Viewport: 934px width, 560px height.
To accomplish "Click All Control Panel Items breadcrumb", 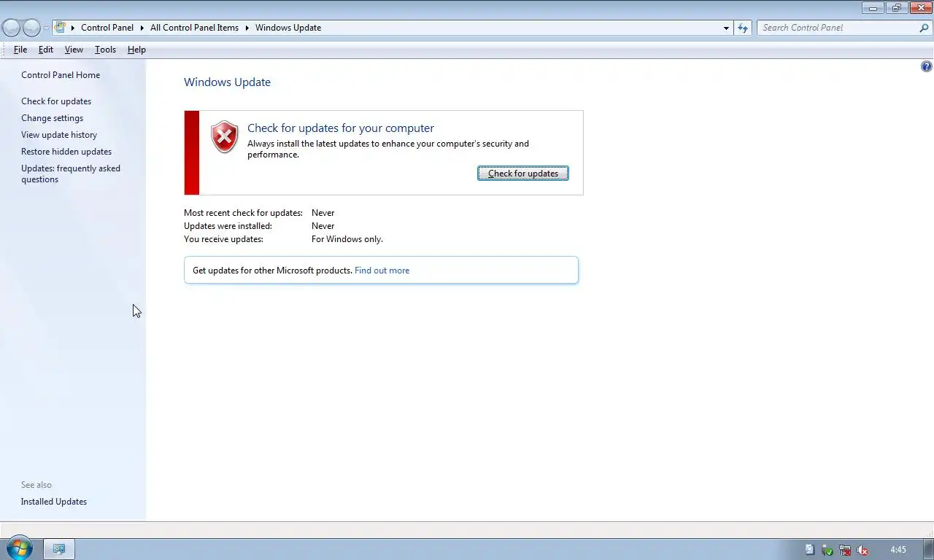I will (194, 28).
